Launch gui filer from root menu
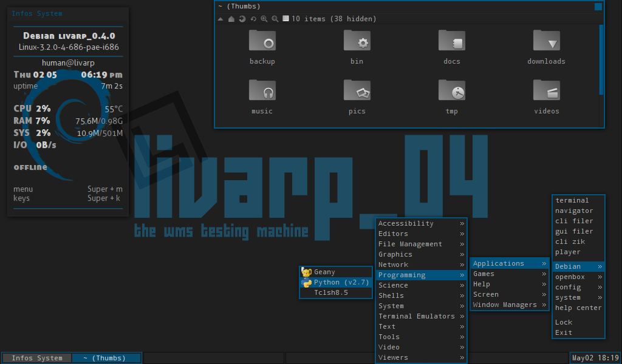The image size is (622, 364). (578, 231)
